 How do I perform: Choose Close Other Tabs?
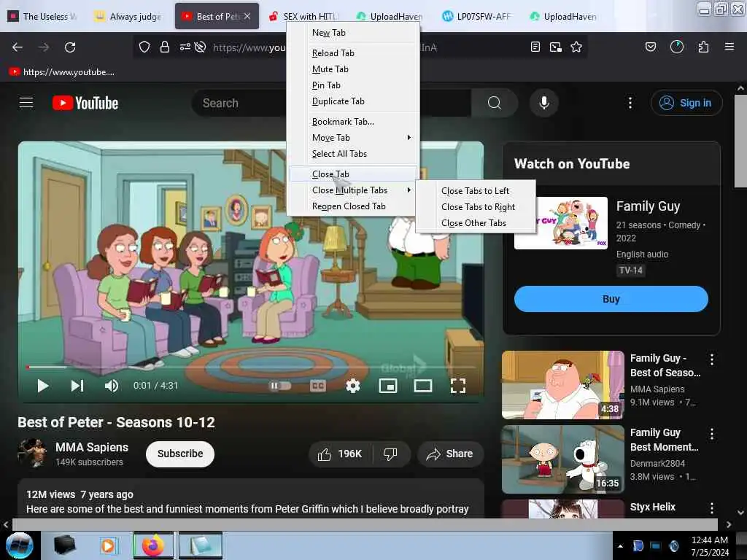476,223
